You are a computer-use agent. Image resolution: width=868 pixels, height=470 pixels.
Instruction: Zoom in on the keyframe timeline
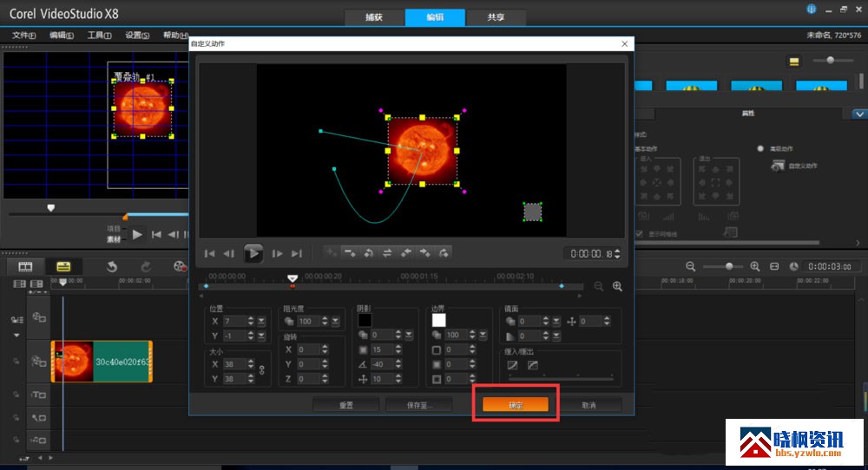617,286
